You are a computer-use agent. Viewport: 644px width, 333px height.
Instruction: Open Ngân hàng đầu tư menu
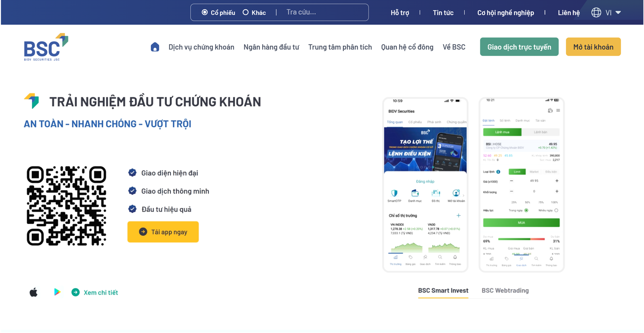(271, 47)
